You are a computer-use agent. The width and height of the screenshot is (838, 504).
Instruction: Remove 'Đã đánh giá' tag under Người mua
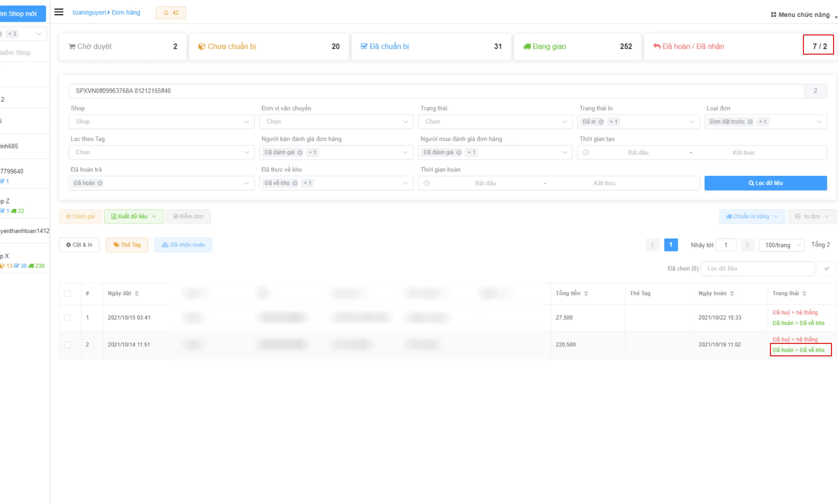(x=459, y=153)
